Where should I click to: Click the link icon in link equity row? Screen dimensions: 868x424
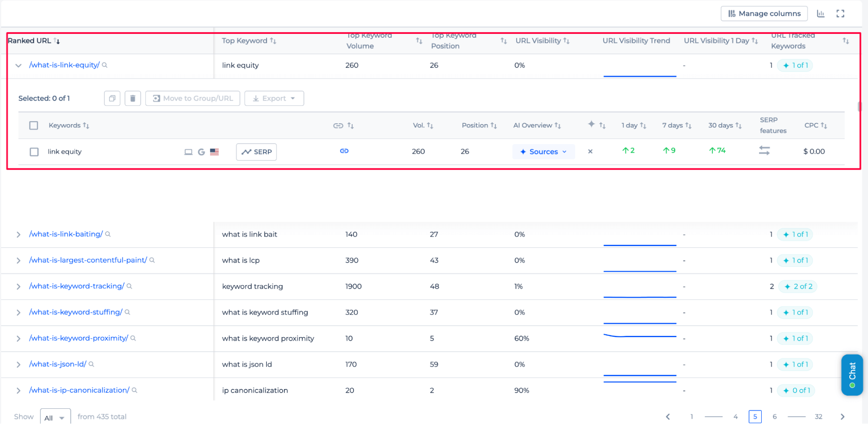[344, 151]
